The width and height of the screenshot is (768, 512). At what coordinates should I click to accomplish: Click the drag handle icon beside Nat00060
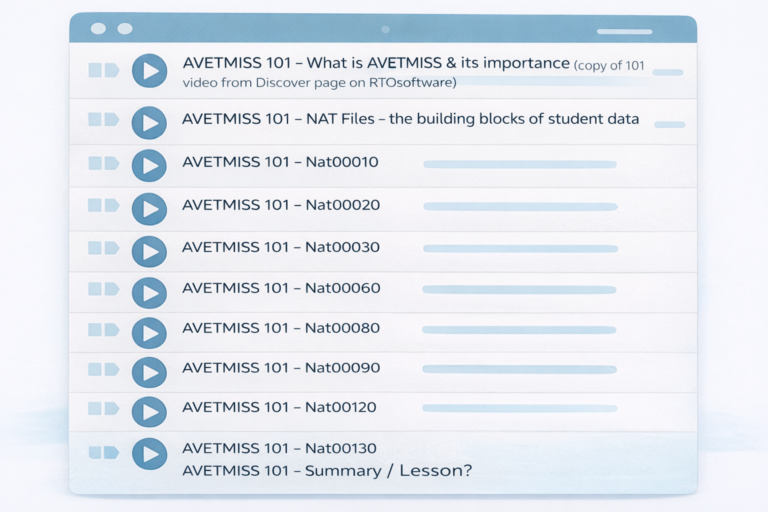(x=103, y=289)
